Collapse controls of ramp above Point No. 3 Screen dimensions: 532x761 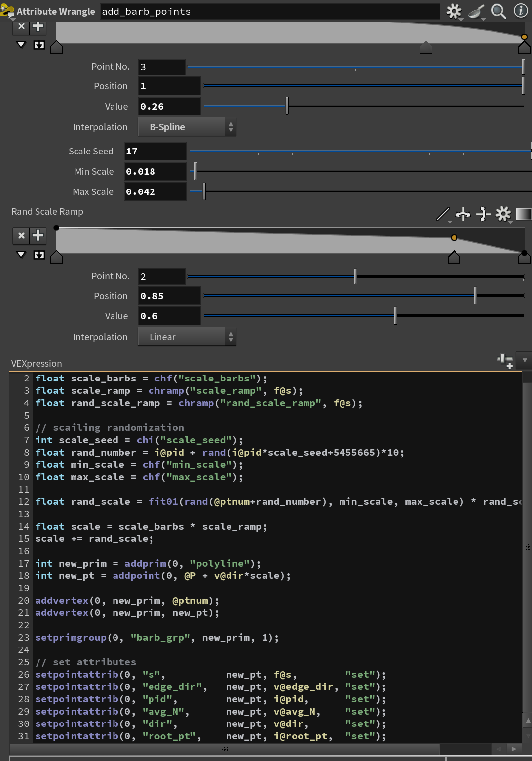tap(21, 45)
